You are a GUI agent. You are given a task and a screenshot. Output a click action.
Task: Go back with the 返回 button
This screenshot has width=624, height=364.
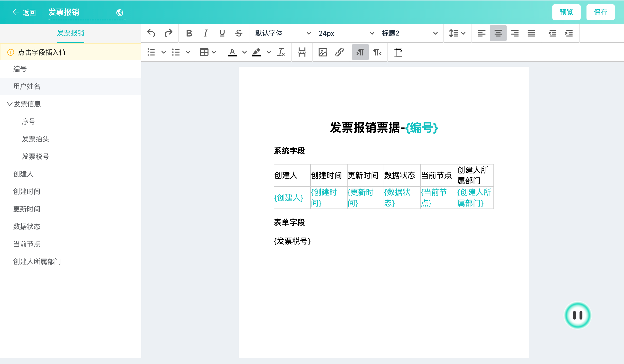(24, 12)
